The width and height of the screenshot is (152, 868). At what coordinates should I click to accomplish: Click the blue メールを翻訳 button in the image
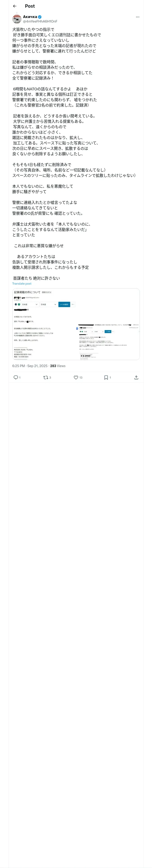tap(64, 304)
